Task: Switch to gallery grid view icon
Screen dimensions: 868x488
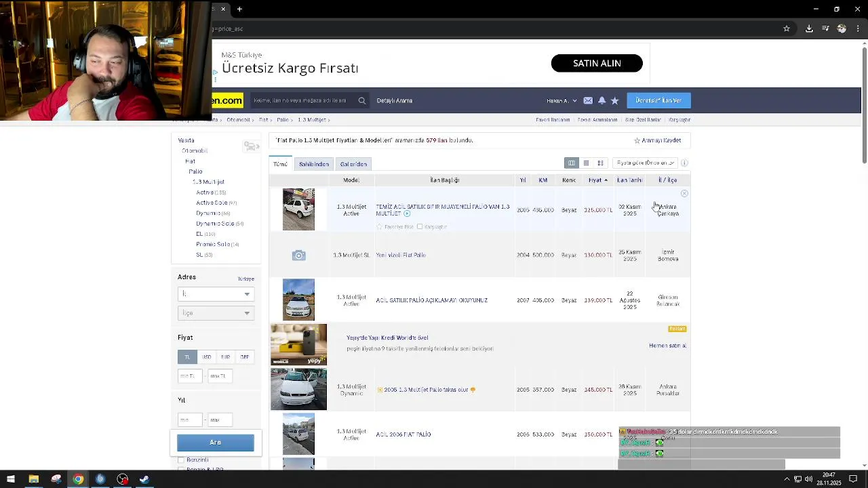Action: point(600,163)
